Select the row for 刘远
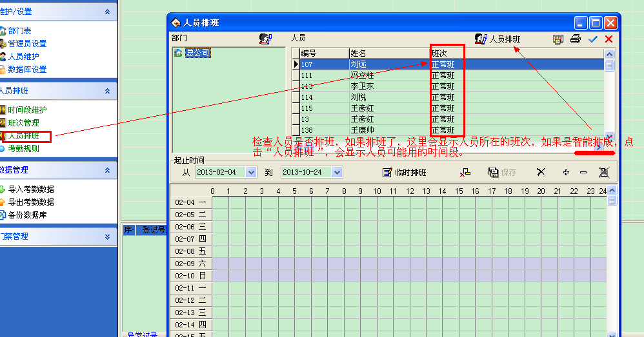Image resolution: width=644 pixels, height=337 pixels. [x=448, y=64]
